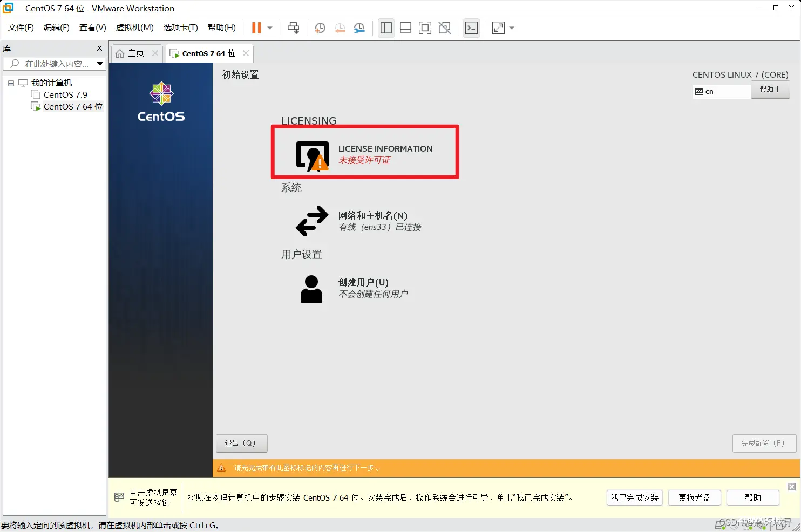This screenshot has height=532, width=801.
Task: Select CentOS 7.9 in the library
Action: tap(65, 94)
